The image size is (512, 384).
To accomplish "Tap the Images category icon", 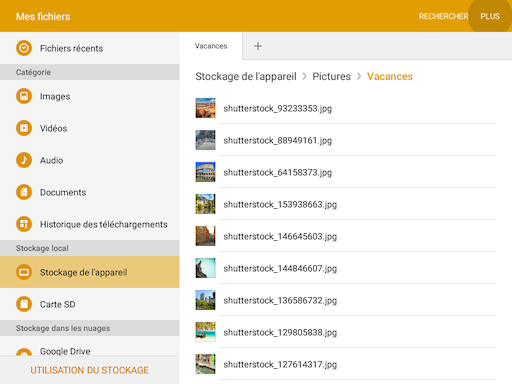I will point(24,96).
